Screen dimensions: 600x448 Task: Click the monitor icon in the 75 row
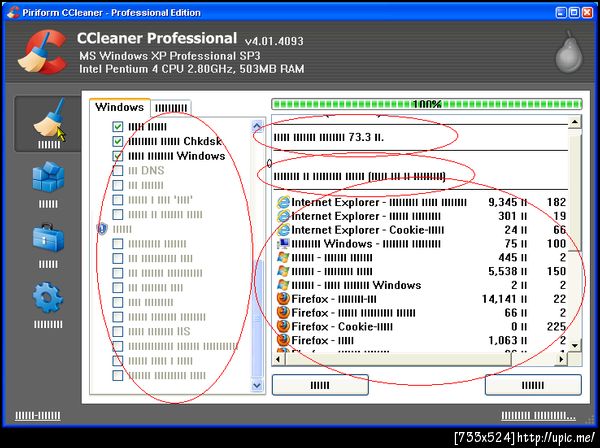[x=283, y=243]
